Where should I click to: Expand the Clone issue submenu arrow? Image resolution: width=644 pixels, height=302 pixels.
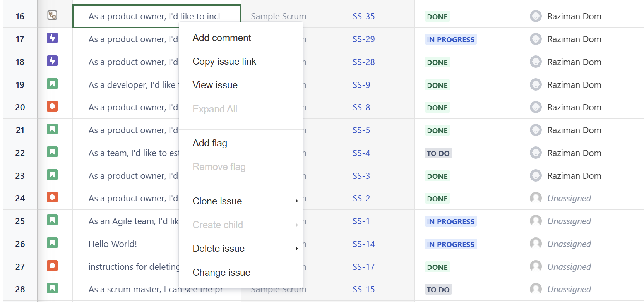(x=296, y=201)
